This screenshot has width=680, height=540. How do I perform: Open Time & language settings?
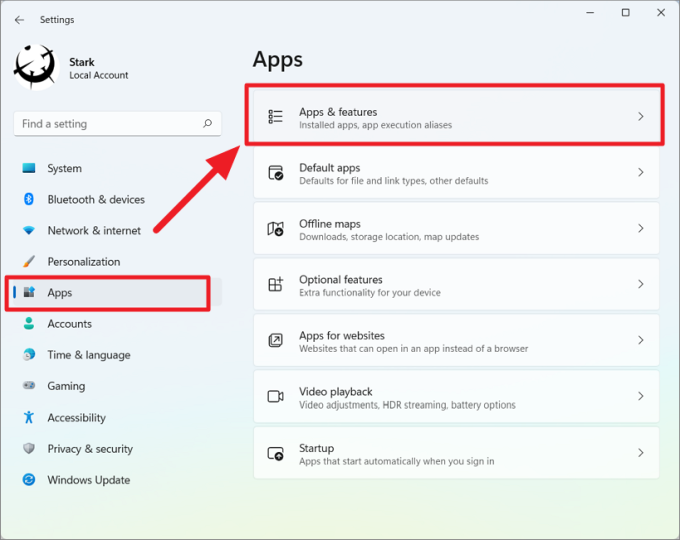(87, 355)
